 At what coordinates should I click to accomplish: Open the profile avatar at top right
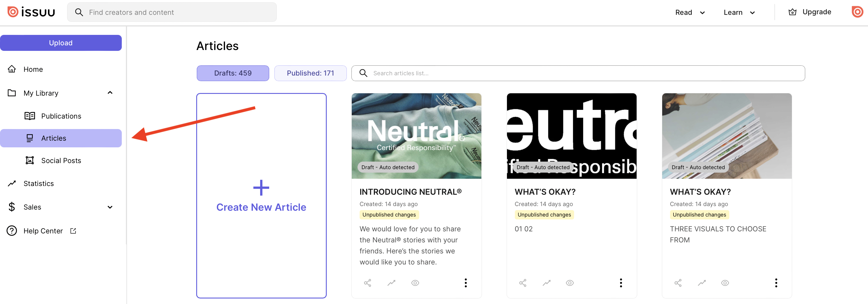point(857,12)
